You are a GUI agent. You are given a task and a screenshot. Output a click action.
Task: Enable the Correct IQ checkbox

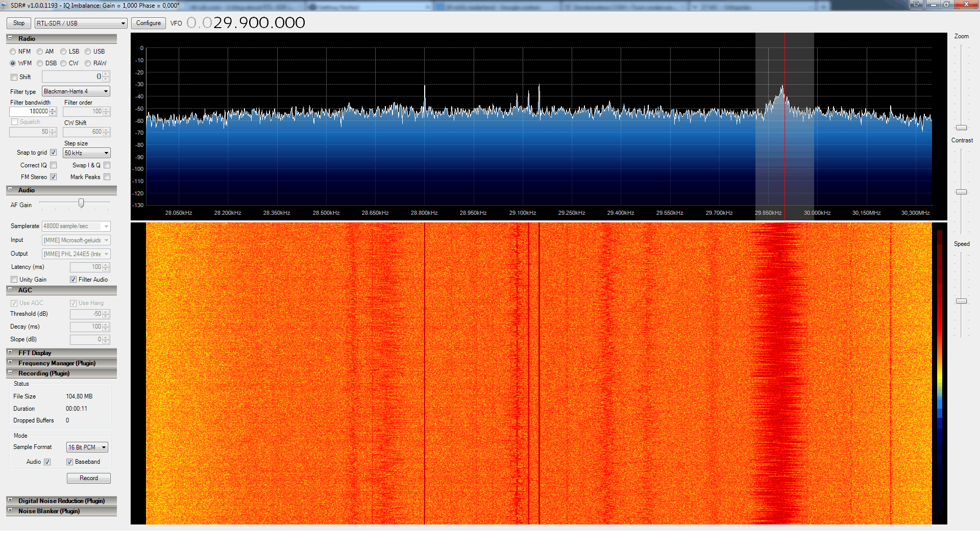pos(54,165)
